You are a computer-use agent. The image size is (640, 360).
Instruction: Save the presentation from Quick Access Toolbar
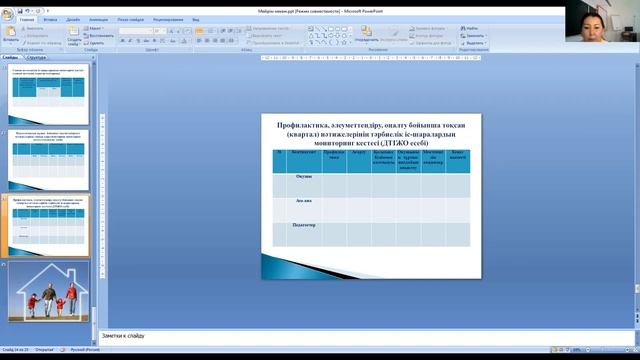(x=20, y=11)
